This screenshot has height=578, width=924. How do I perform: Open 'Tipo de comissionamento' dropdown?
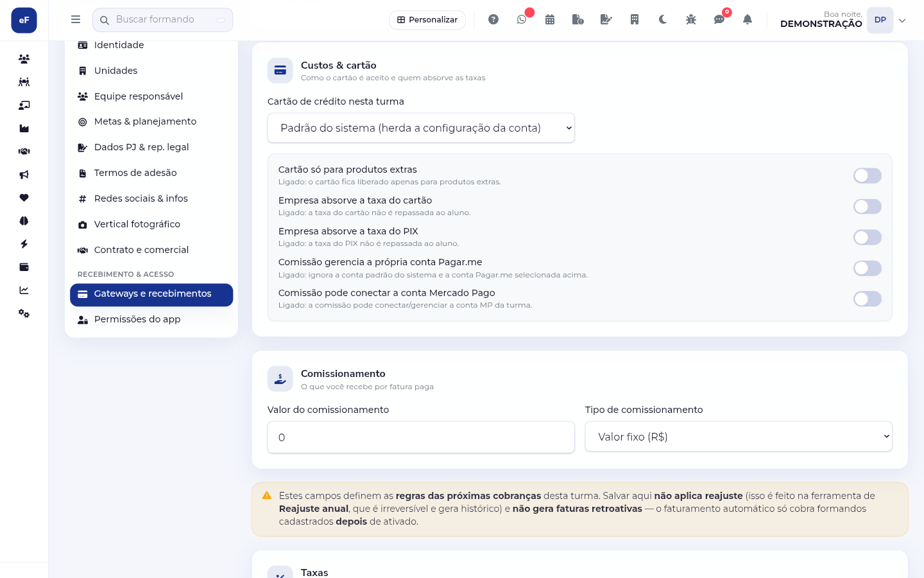tap(739, 437)
